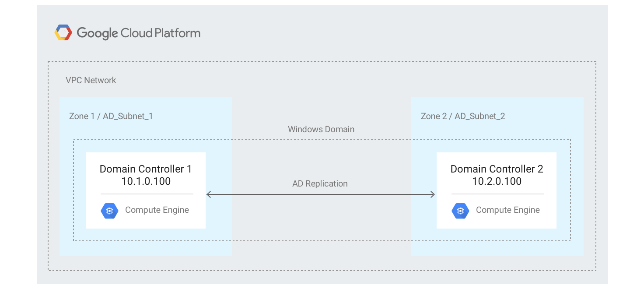Image resolution: width=644 pixels, height=289 pixels.
Task: Click Domain Controller 1's Compute Engine icon
Action: click(x=109, y=211)
